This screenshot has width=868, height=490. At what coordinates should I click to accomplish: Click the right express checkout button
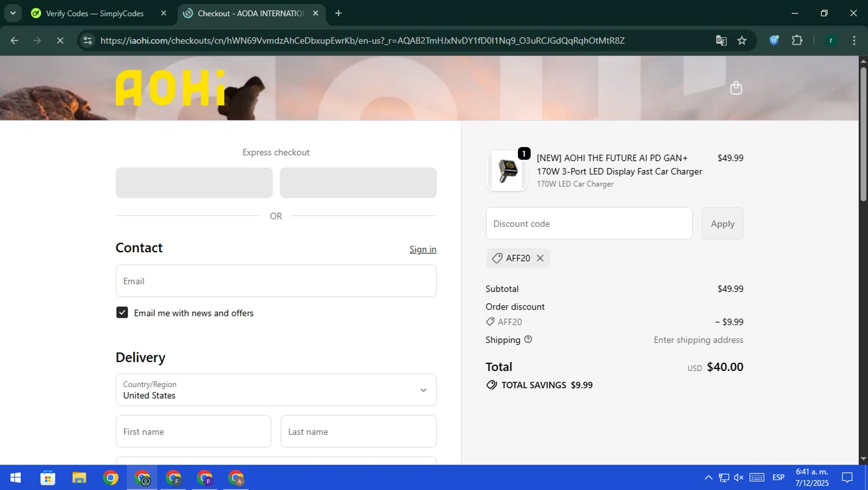pos(358,183)
